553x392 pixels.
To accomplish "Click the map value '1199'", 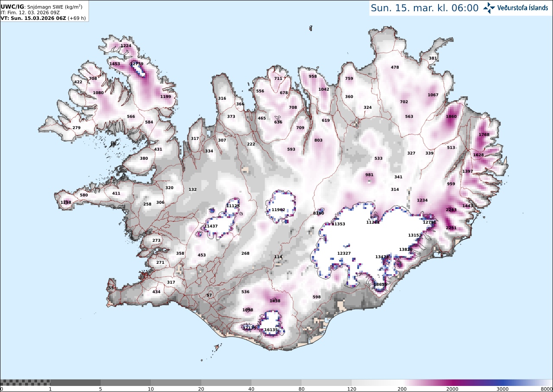I will pos(166,97).
